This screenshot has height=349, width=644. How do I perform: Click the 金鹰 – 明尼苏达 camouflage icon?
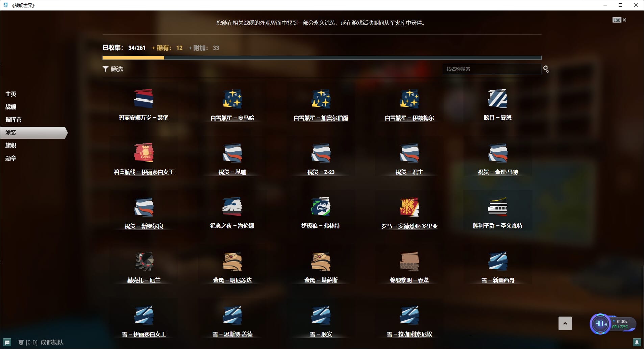pos(232,261)
